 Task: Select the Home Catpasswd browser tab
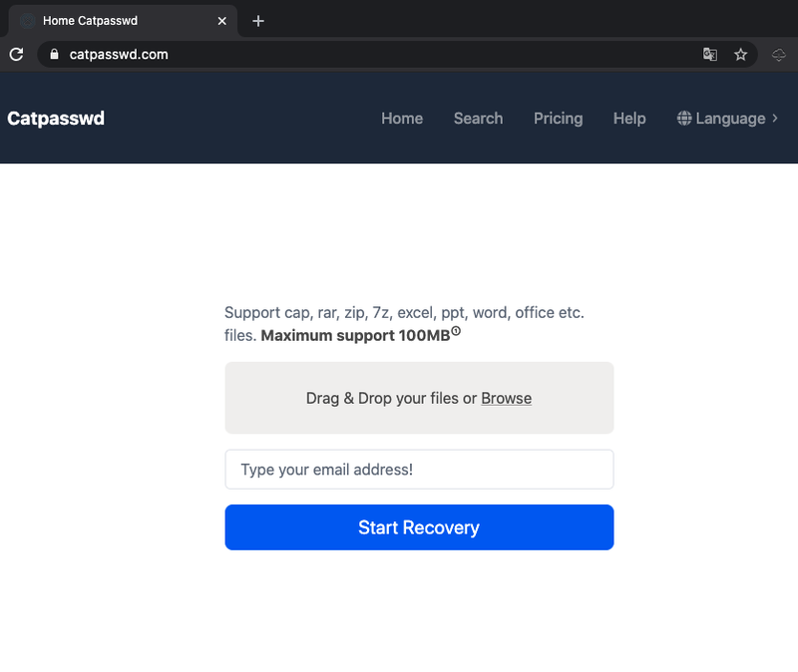123,21
